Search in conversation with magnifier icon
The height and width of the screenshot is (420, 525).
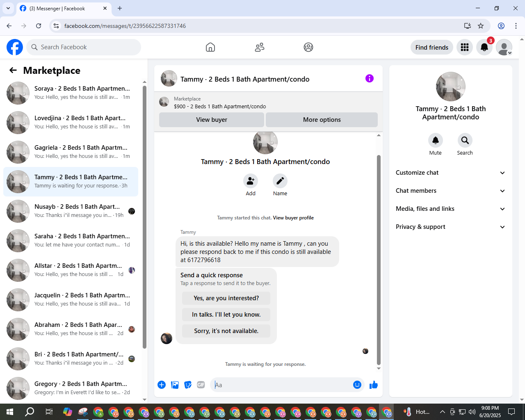(465, 140)
